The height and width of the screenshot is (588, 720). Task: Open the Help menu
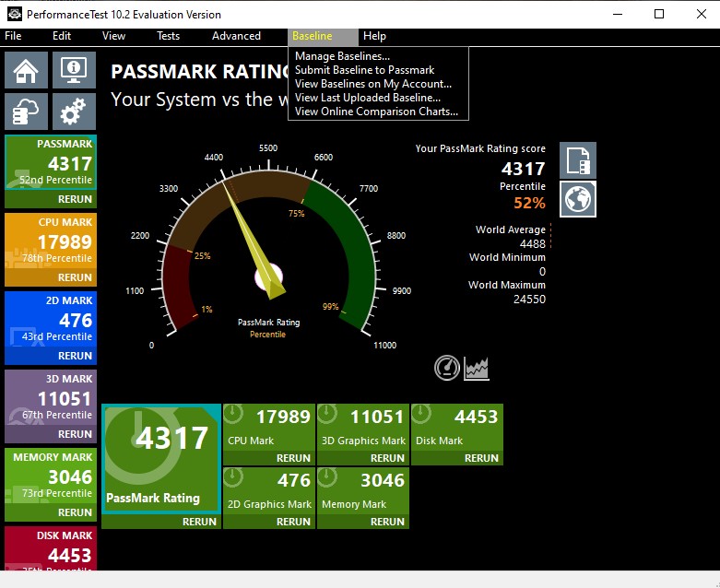374,36
